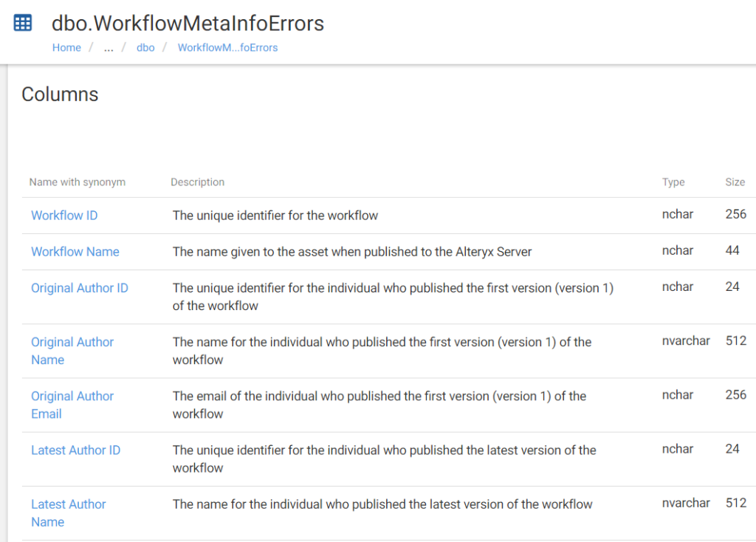This screenshot has height=542, width=756.
Task: Select the dbo.WorkflowMetaInfoErrors page title
Action: click(188, 24)
